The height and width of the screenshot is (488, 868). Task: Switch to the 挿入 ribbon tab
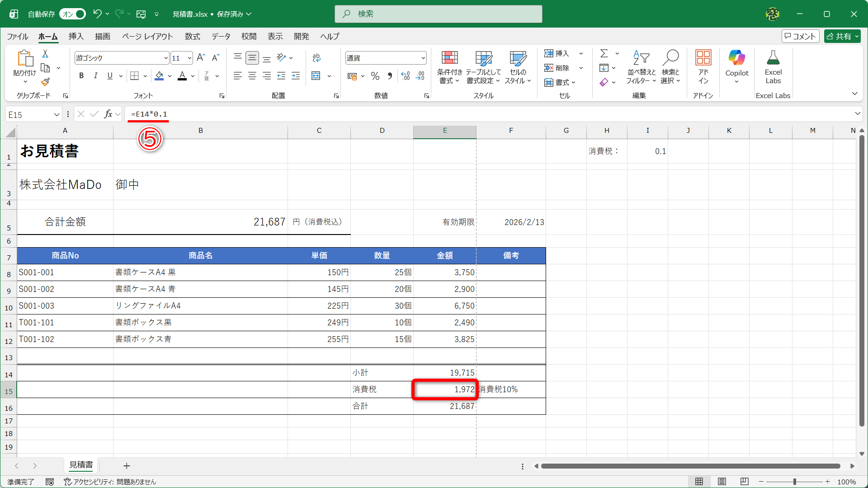[76, 36]
